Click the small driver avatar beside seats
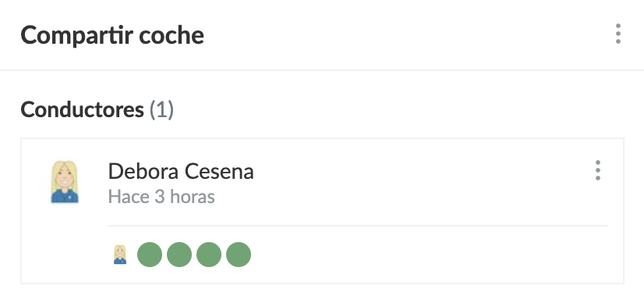The width and height of the screenshot is (644, 303). click(120, 255)
